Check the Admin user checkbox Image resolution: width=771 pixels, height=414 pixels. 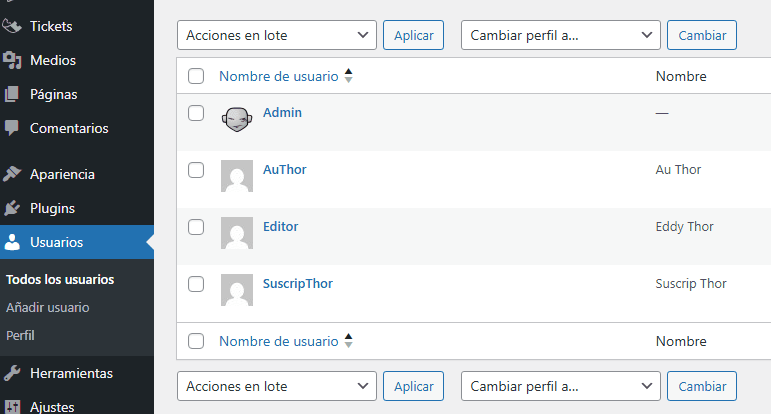coord(196,113)
